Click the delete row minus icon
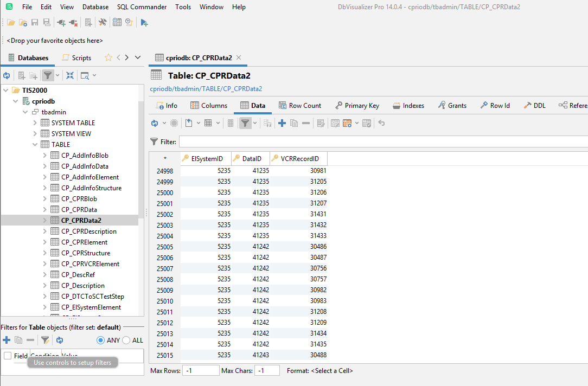 pos(306,123)
